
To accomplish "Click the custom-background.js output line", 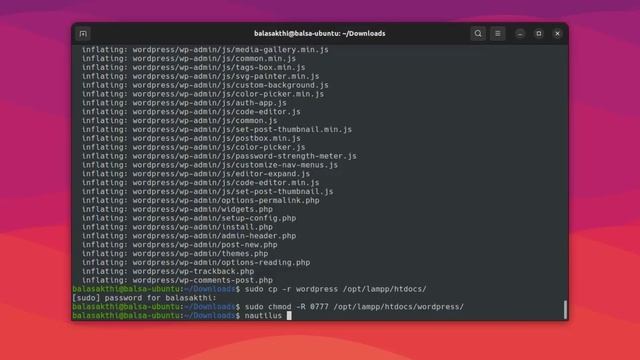I will click(205, 85).
